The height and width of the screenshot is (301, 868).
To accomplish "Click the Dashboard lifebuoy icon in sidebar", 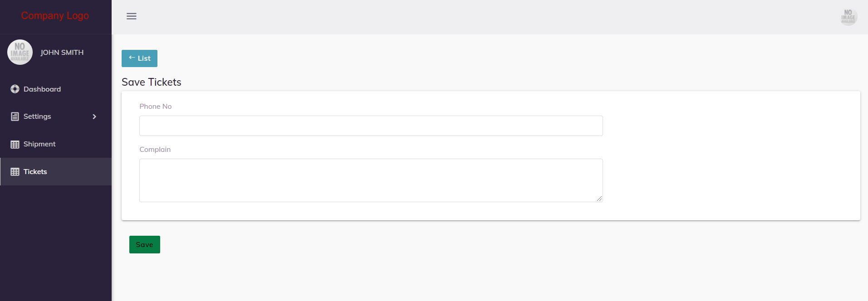I will coord(15,89).
